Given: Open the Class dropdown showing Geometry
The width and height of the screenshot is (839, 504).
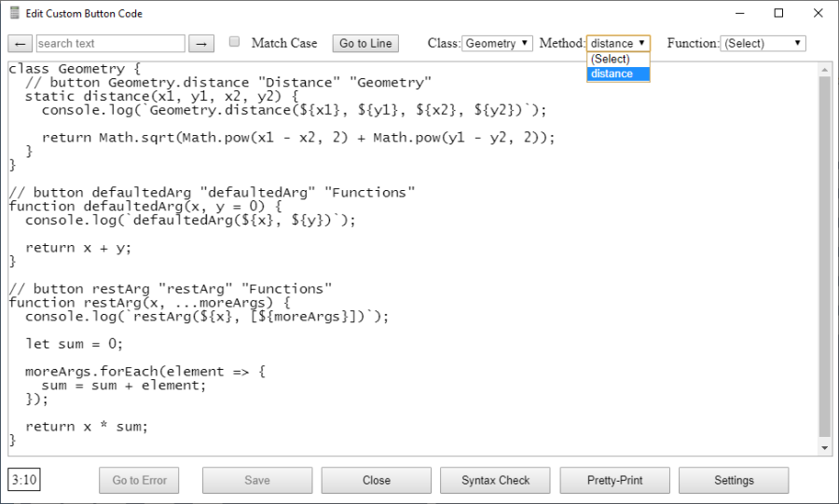Looking at the screenshot, I should (497, 44).
